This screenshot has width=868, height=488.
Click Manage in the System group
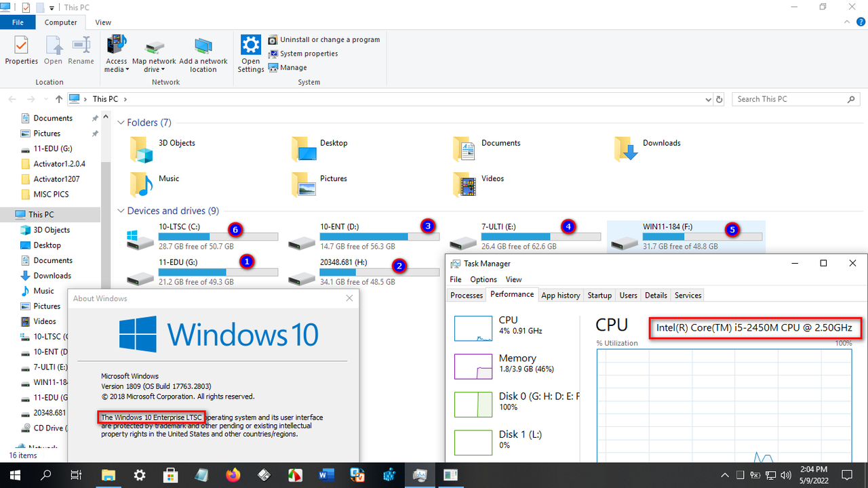pos(288,68)
